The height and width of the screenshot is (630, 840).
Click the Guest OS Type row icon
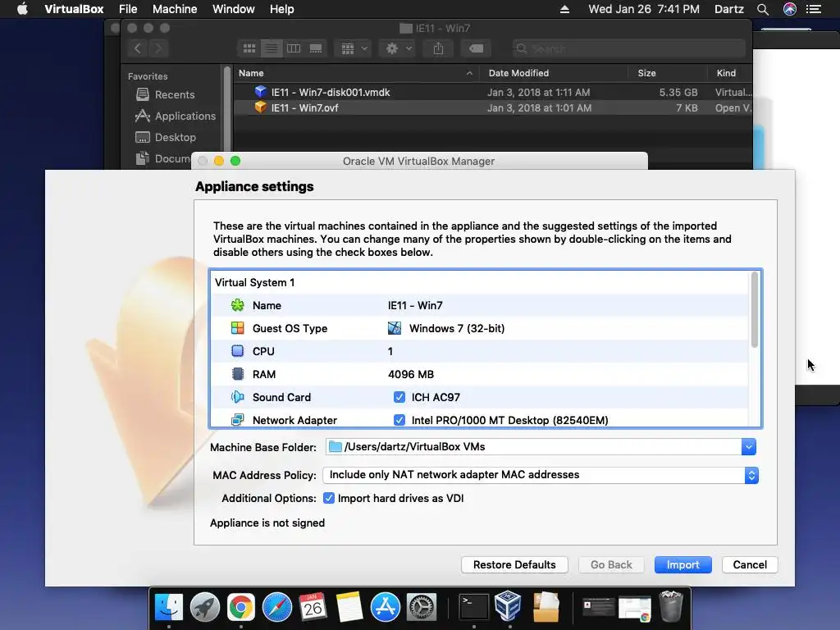pos(237,328)
